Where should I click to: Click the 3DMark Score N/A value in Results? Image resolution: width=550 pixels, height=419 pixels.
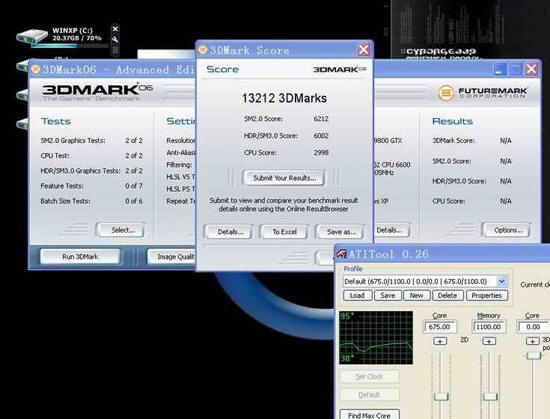click(506, 141)
